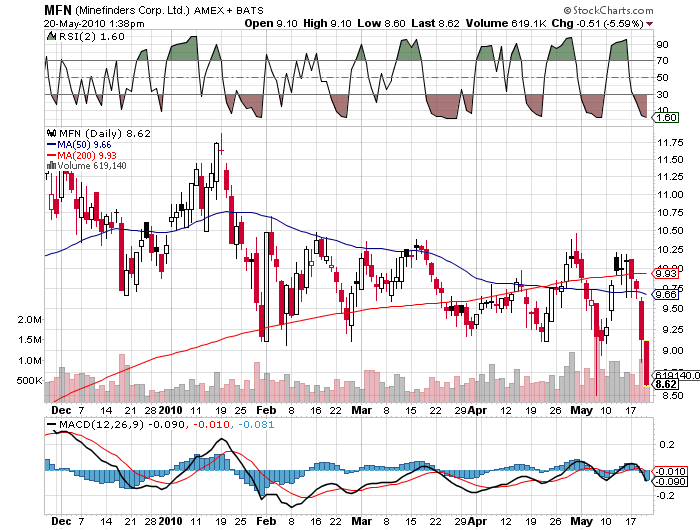
Task: Click the black 8.62 last price tag
Action: click(666, 384)
